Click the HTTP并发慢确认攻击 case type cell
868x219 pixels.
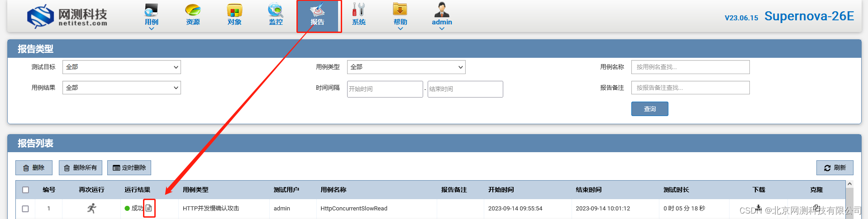pyautogui.click(x=211, y=208)
